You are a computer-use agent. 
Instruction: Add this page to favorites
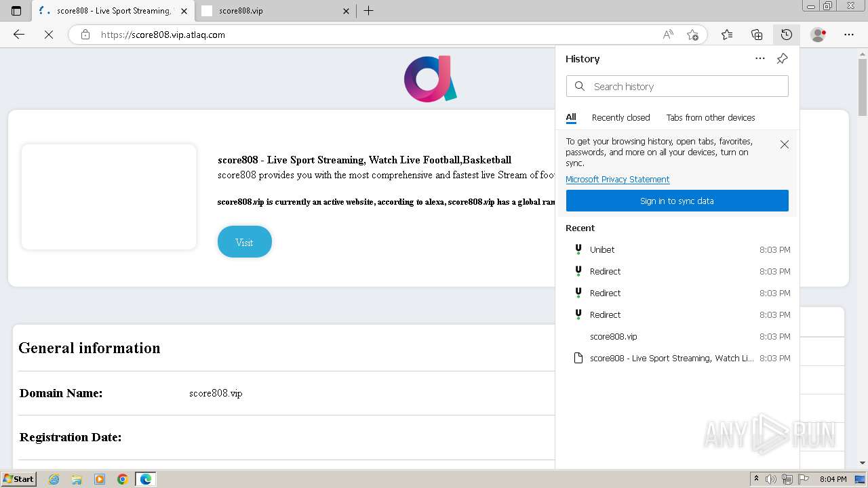coord(692,35)
